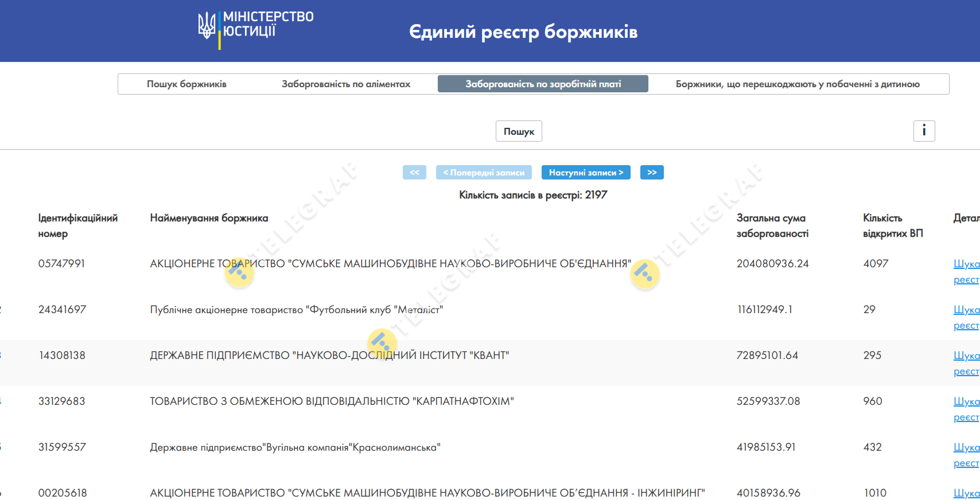Click debt amount 40158936.96
Image resolution: width=980 pixels, height=500 pixels.
tap(768, 493)
